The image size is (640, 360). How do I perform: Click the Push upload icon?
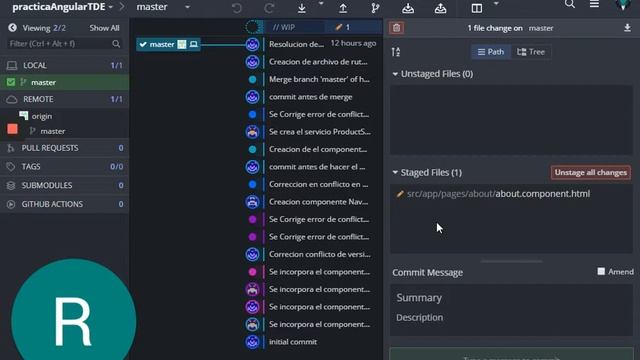(x=343, y=8)
